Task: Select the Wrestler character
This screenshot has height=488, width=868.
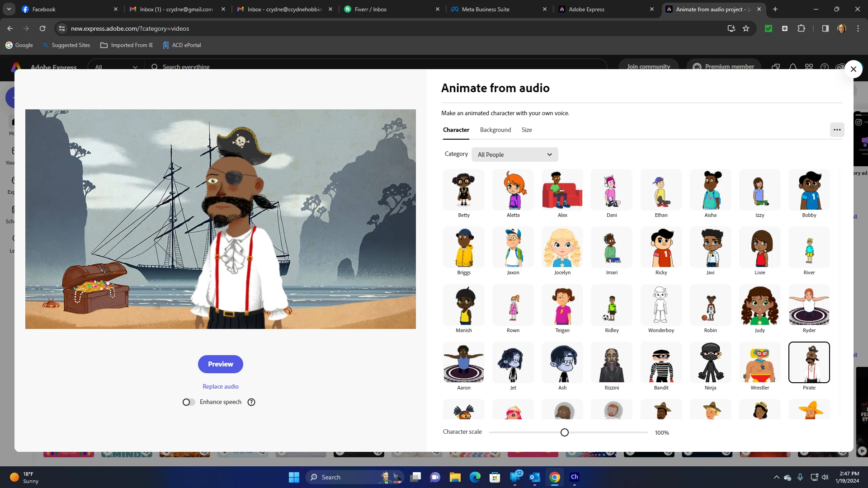Action: 759,363
